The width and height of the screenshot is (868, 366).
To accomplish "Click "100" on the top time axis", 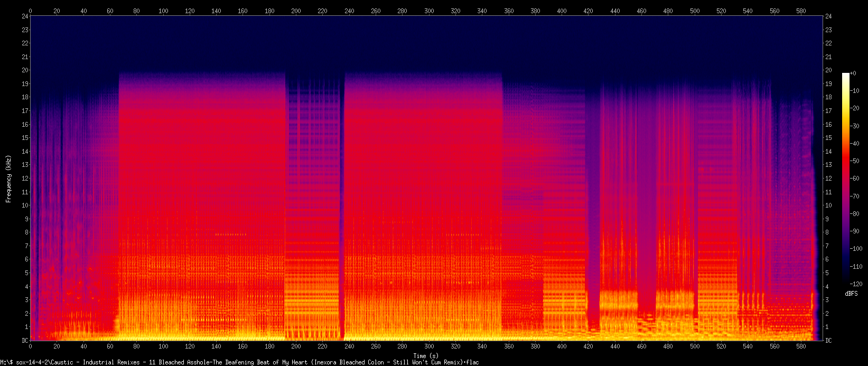I will click(x=163, y=11).
